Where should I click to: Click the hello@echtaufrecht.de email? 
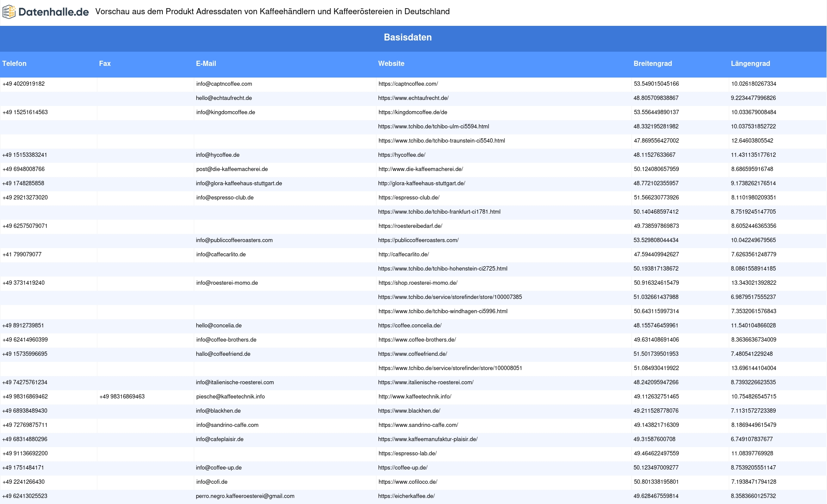coord(224,98)
